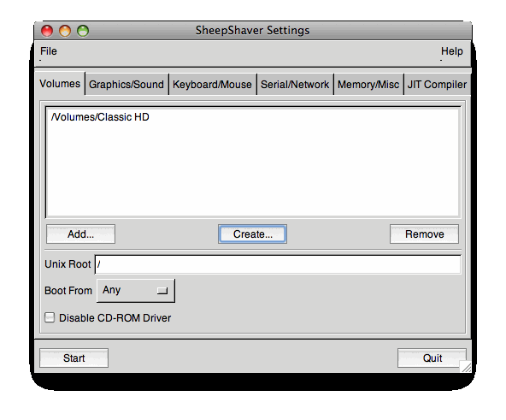Image resolution: width=506 pixels, height=420 pixels.
Task: Switch to the Keyboard/Mouse tab
Action: [212, 85]
